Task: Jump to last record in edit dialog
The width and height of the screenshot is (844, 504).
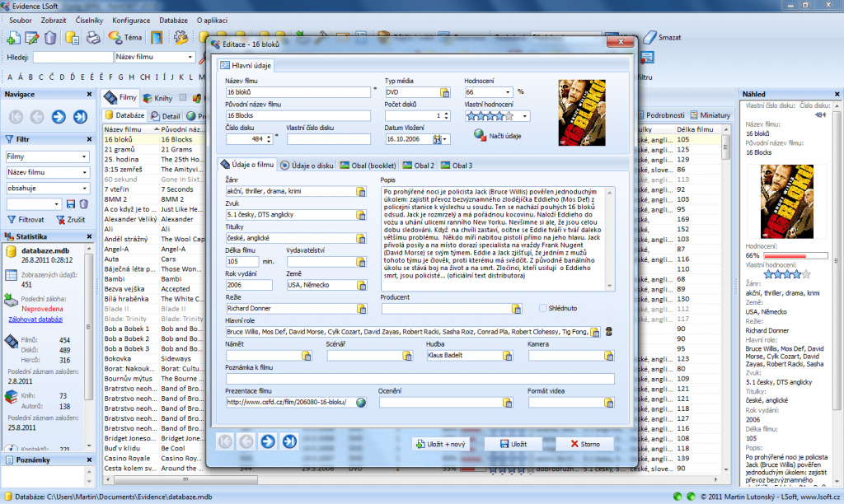Action: coord(289,442)
